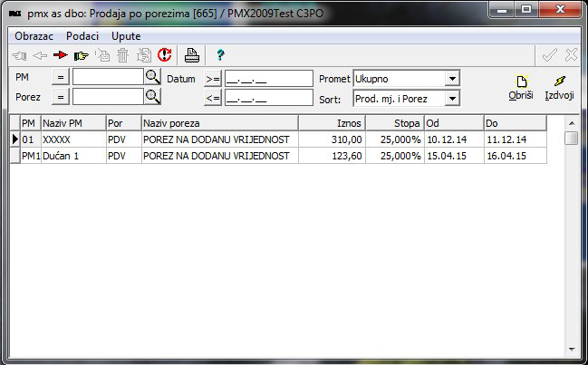Click the PM1 code cell
The width and height of the screenshot is (588, 365).
click(x=31, y=156)
